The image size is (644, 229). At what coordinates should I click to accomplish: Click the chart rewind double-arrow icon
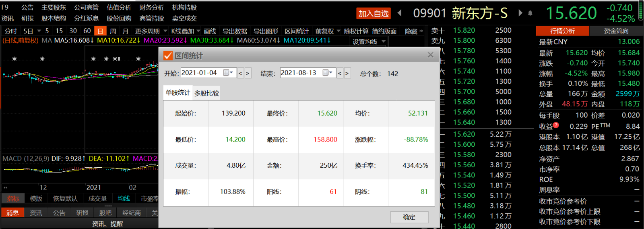(5, 187)
